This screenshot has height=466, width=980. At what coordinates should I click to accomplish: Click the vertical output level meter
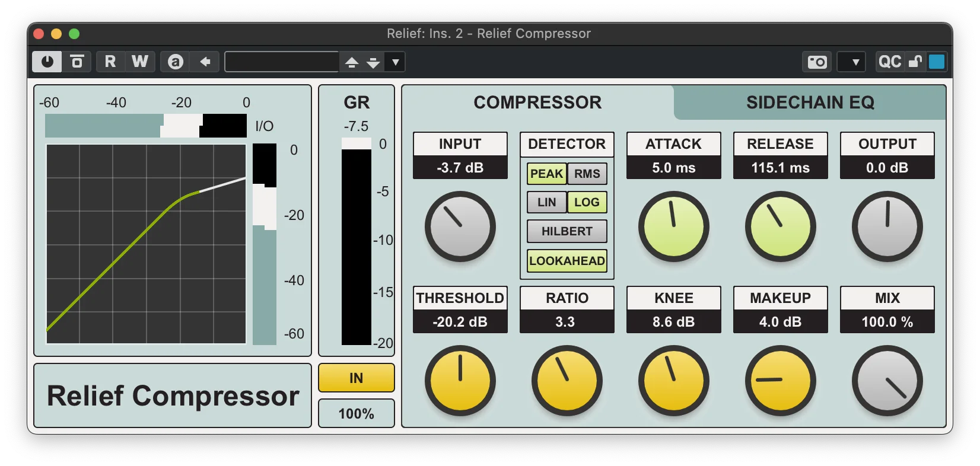click(265, 244)
